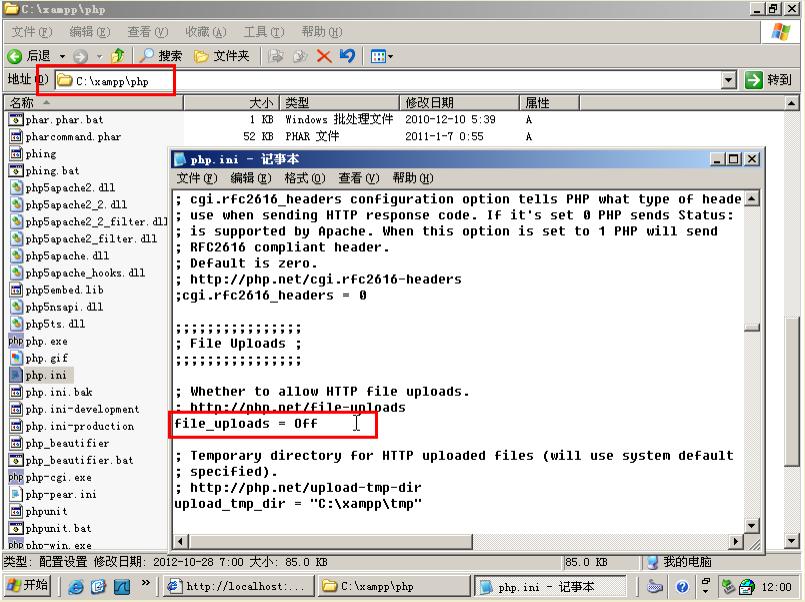Sort by Type (类型) column header
The width and height of the screenshot is (805, 602).
(339, 103)
